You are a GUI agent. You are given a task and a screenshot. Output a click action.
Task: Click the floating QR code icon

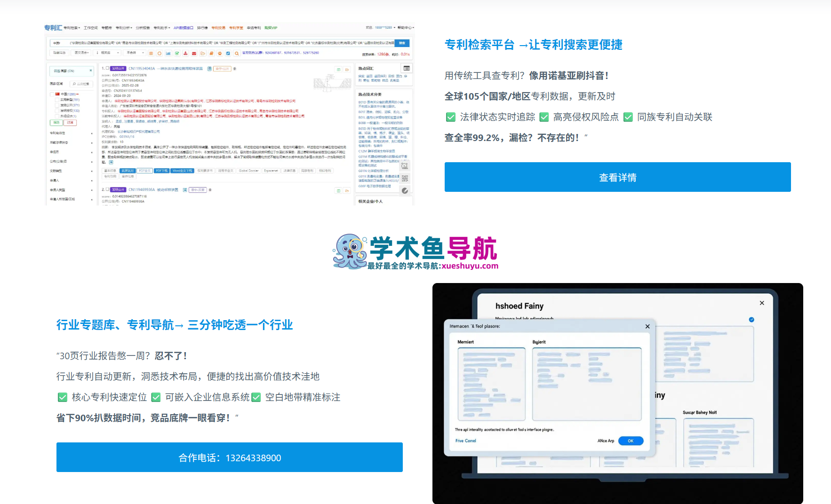[405, 178]
